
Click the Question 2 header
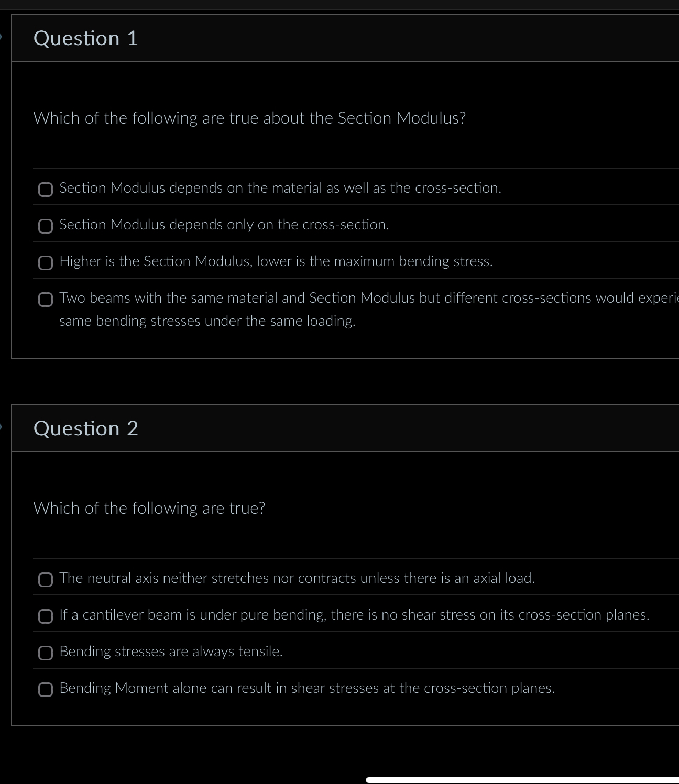[85, 428]
